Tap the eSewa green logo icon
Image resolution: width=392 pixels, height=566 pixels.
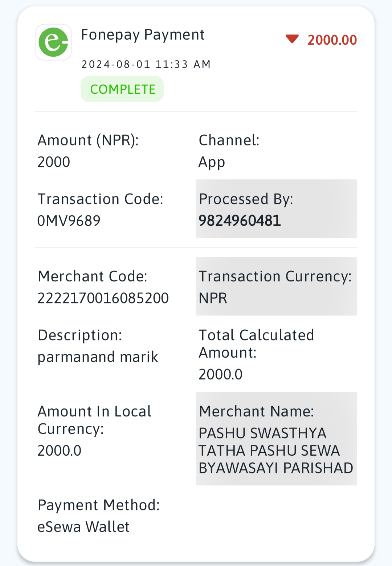pos(53,42)
